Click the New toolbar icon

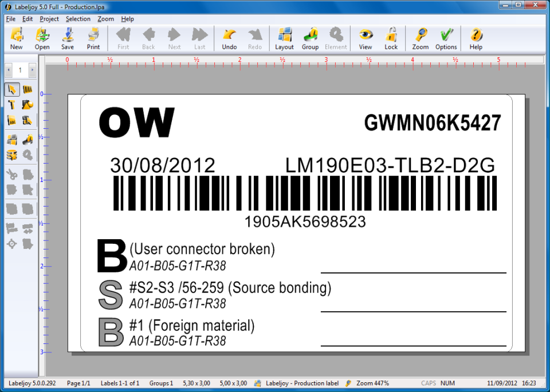[x=17, y=38]
